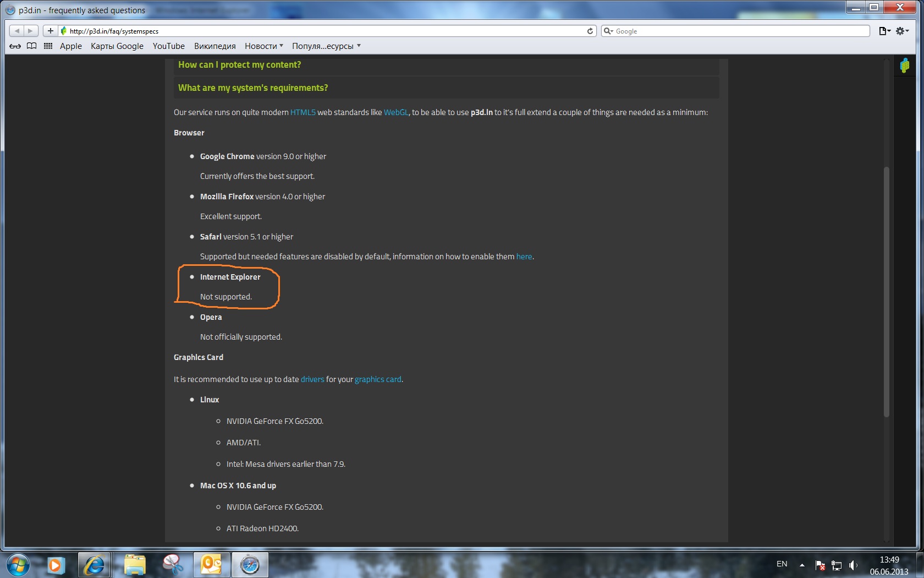924x578 pixels.
Task: Open the bookmarks book icon
Action: 32,46
